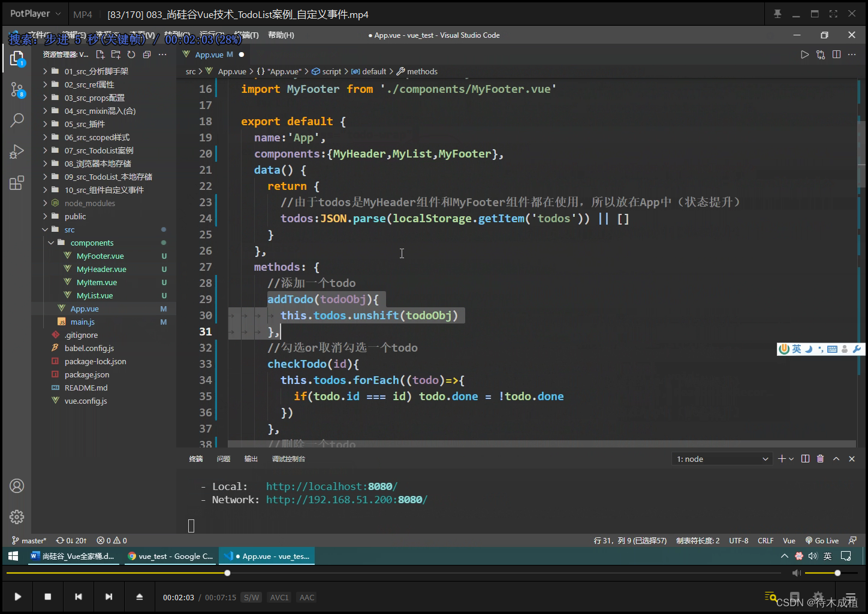Toggle S/W decoder mode in PotPlayer
The height and width of the screenshot is (614, 868).
coord(252,597)
